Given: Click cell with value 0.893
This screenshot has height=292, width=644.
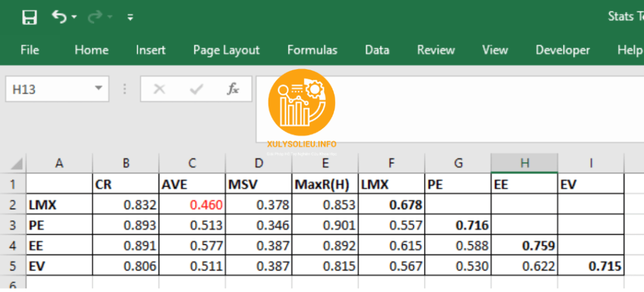Looking at the screenshot, I should pos(126,225).
